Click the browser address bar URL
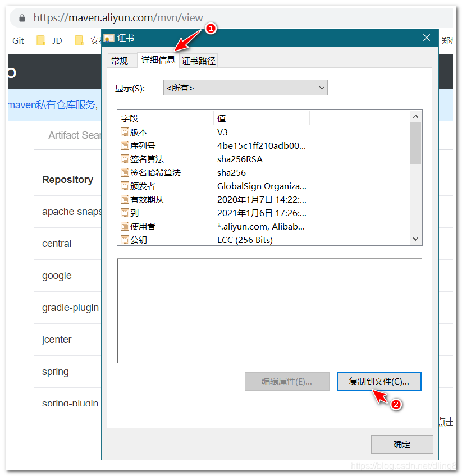The image size is (462, 476). click(118, 17)
